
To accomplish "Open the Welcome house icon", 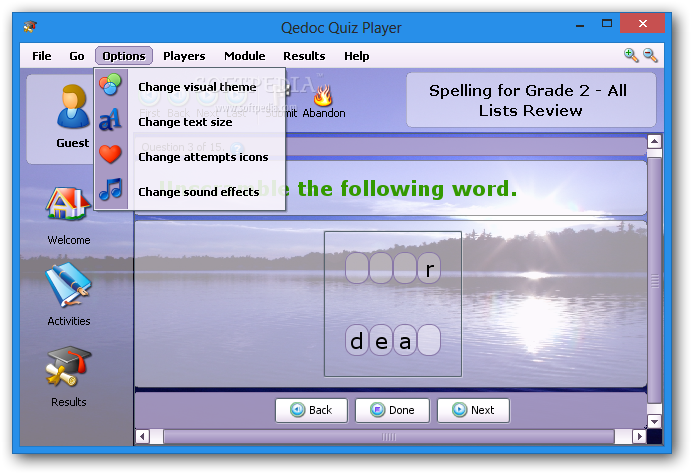I will tap(68, 204).
